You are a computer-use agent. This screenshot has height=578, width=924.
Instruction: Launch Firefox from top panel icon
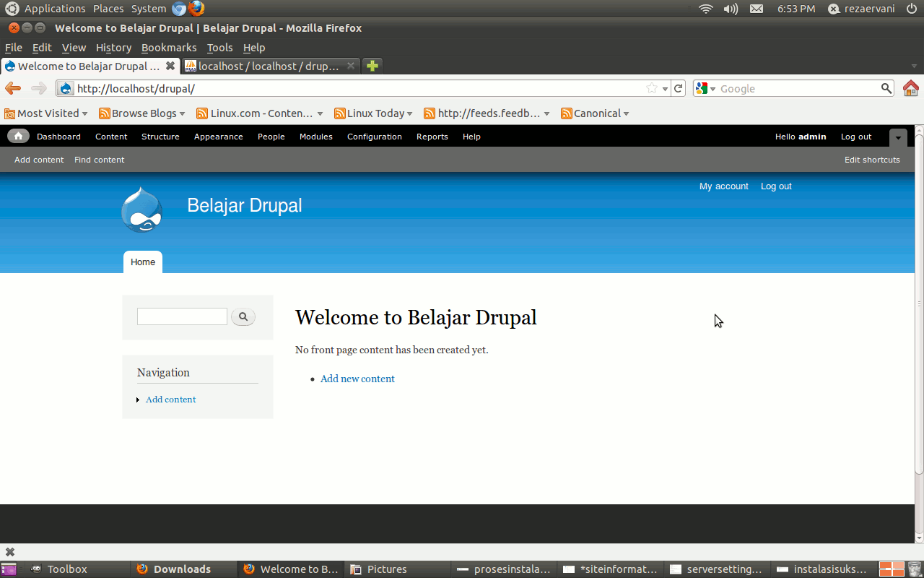(196, 9)
